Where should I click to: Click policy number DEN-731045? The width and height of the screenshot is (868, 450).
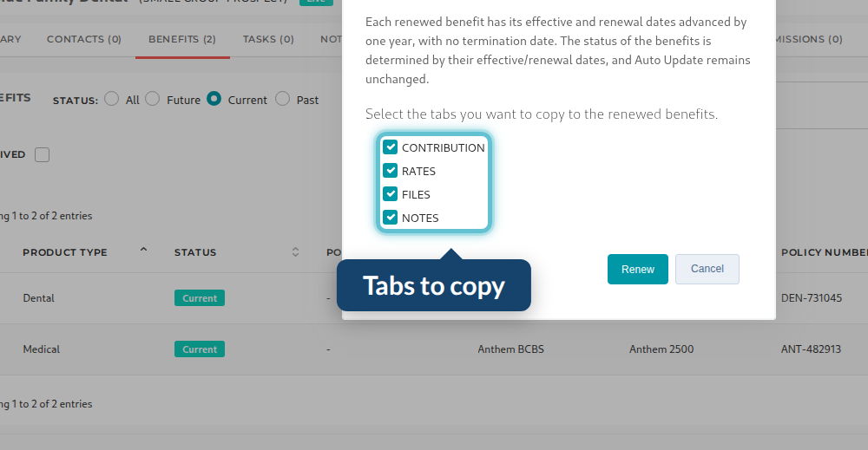812,298
